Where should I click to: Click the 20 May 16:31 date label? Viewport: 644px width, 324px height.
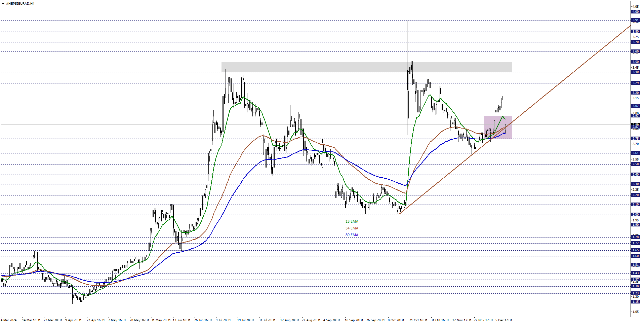tap(139, 320)
